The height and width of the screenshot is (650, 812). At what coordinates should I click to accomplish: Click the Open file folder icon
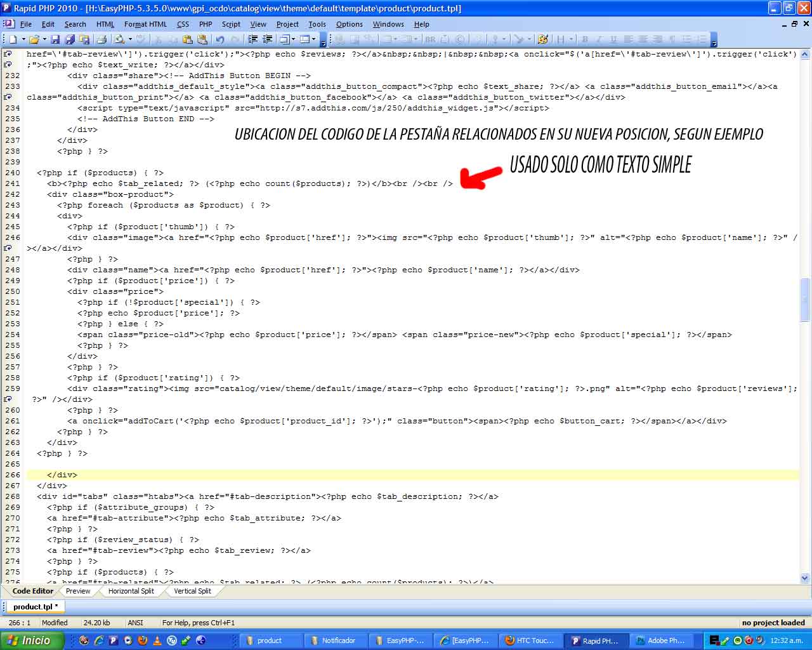coord(34,39)
